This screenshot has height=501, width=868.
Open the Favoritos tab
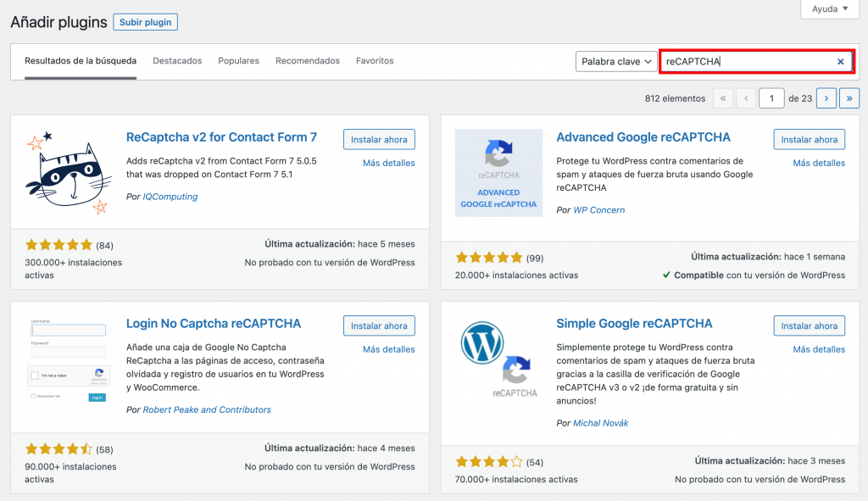pos(375,61)
